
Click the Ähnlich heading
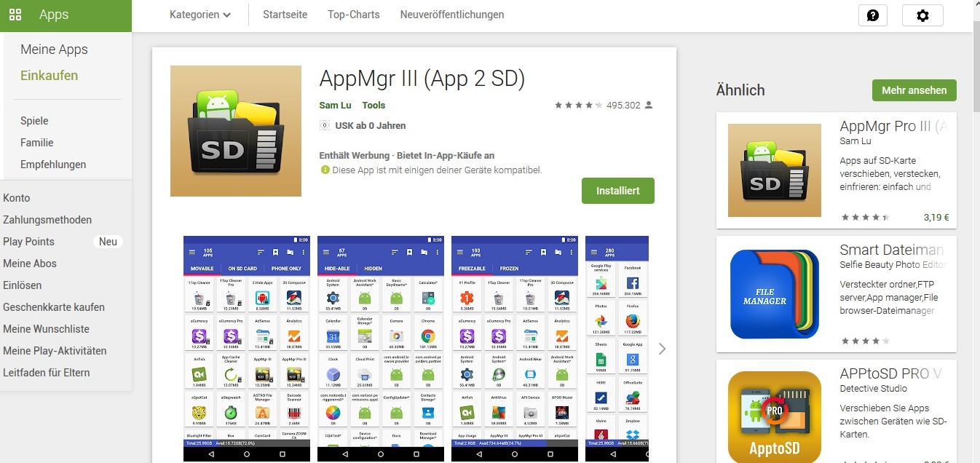pyautogui.click(x=740, y=90)
